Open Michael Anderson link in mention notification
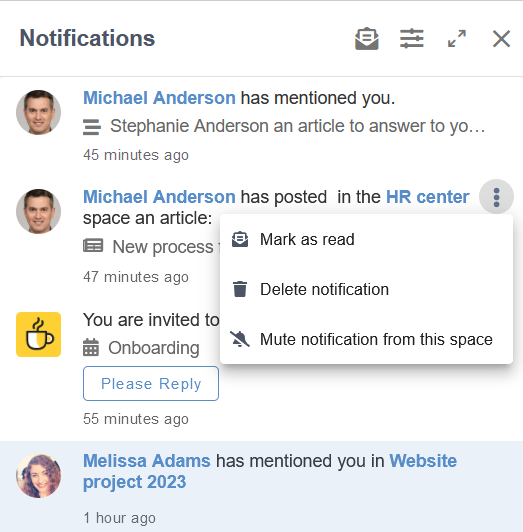The height and width of the screenshot is (532, 523). click(159, 98)
